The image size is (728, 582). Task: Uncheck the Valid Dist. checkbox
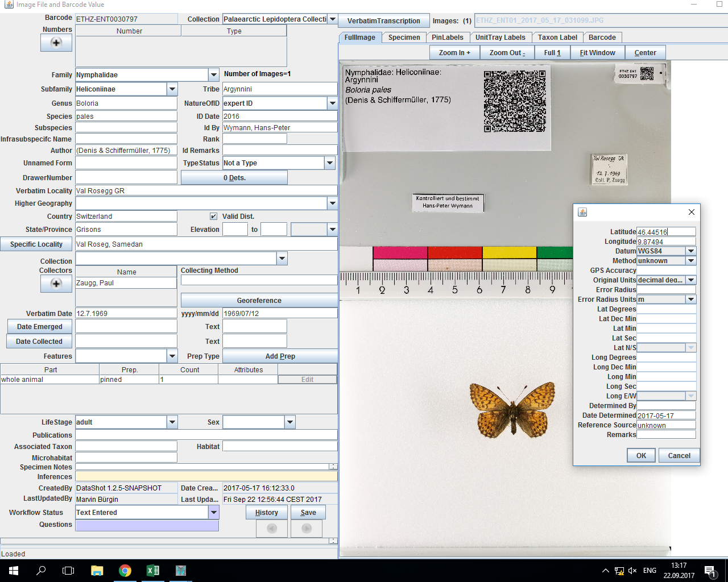click(x=213, y=216)
